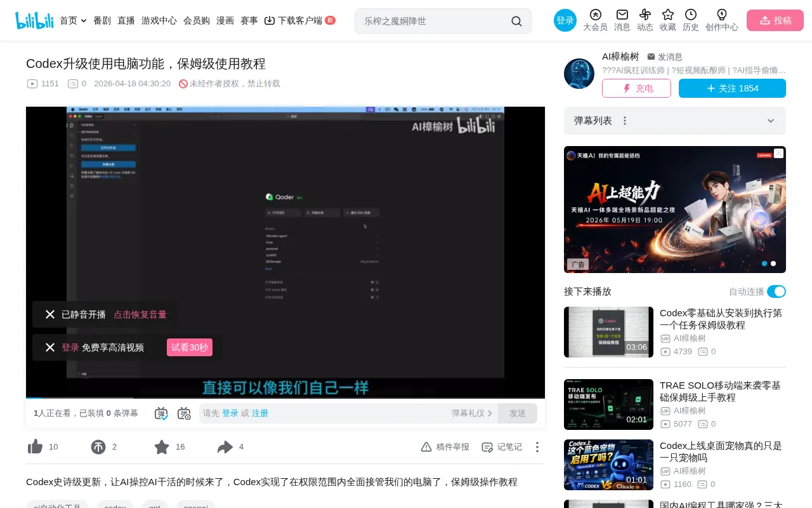Open danmaku settings icon
Screen dimensions: 812x508
tap(184, 413)
